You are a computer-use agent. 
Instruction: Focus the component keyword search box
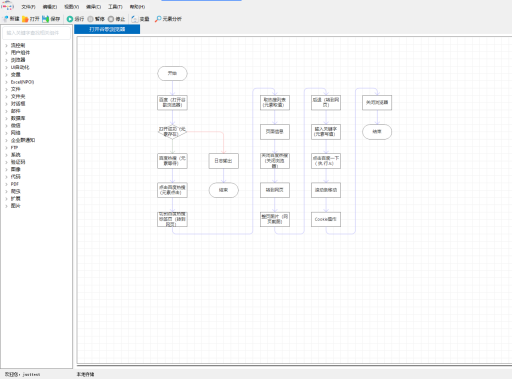coord(36,33)
